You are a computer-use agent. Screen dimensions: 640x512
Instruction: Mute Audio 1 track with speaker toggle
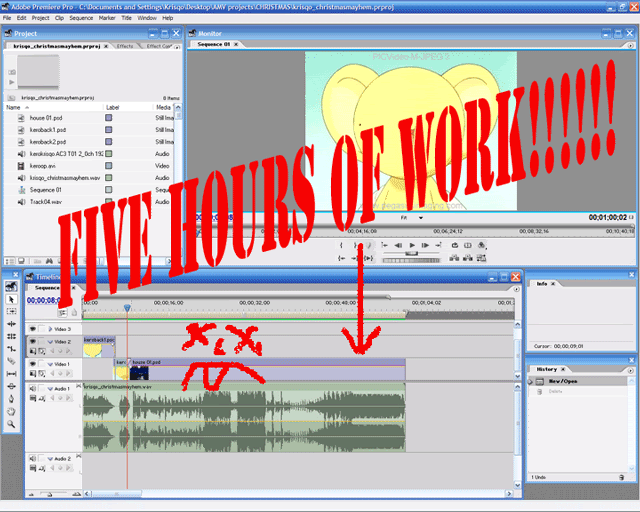tap(32, 388)
